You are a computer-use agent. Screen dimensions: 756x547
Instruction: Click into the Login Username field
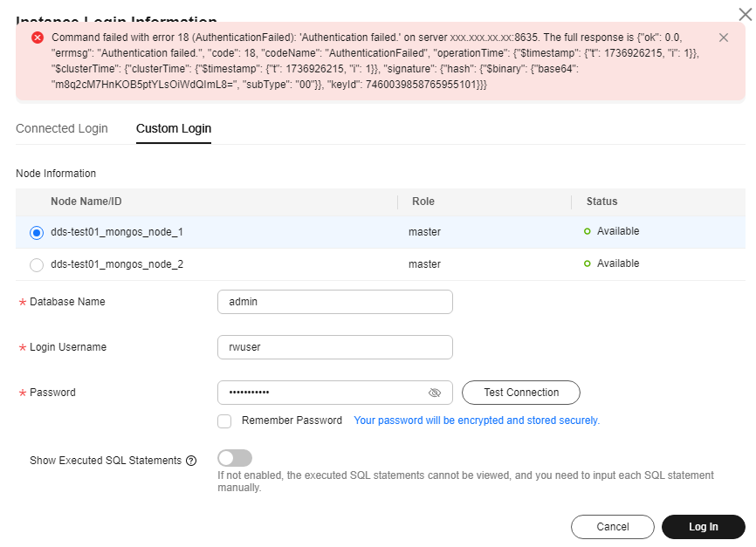pos(334,347)
